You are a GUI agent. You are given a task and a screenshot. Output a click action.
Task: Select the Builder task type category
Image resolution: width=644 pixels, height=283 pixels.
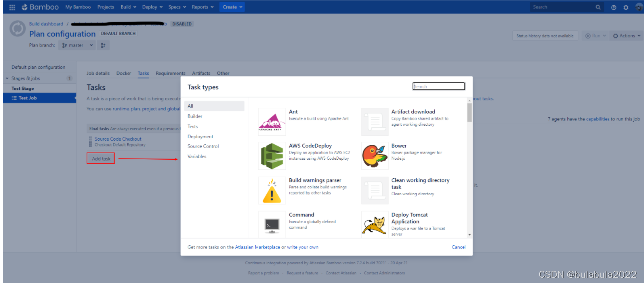click(x=195, y=116)
